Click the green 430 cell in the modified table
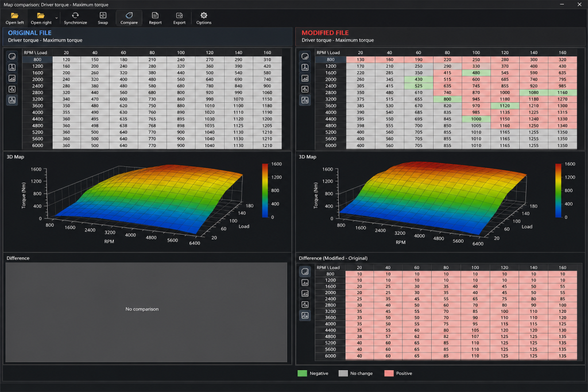Screen dimensions: 588x392 419,79
